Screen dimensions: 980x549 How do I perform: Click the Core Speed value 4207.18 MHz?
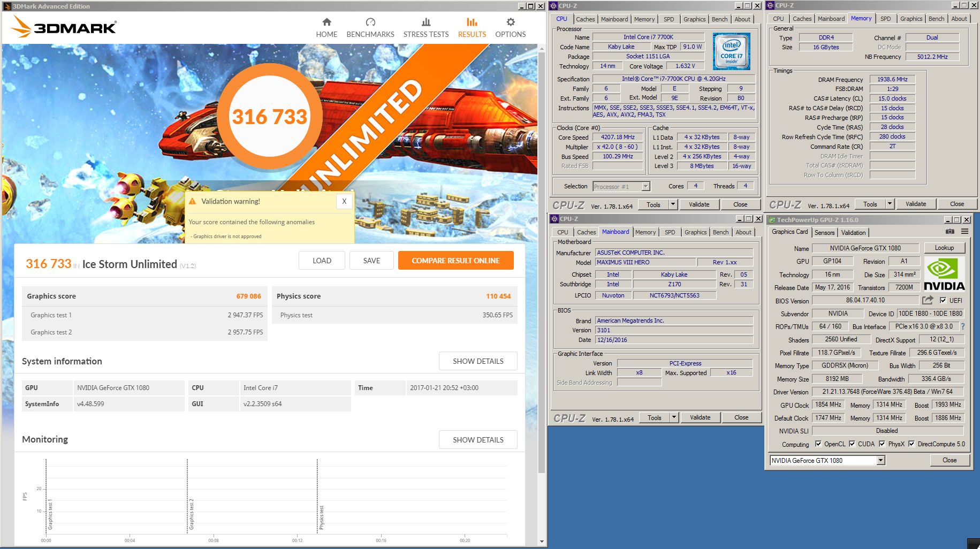(618, 137)
